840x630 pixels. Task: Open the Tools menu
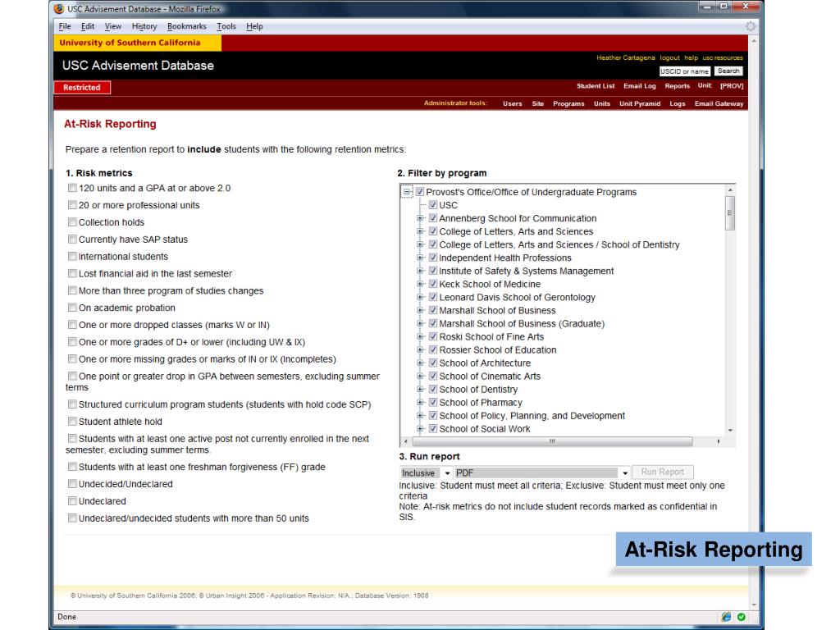click(x=226, y=26)
